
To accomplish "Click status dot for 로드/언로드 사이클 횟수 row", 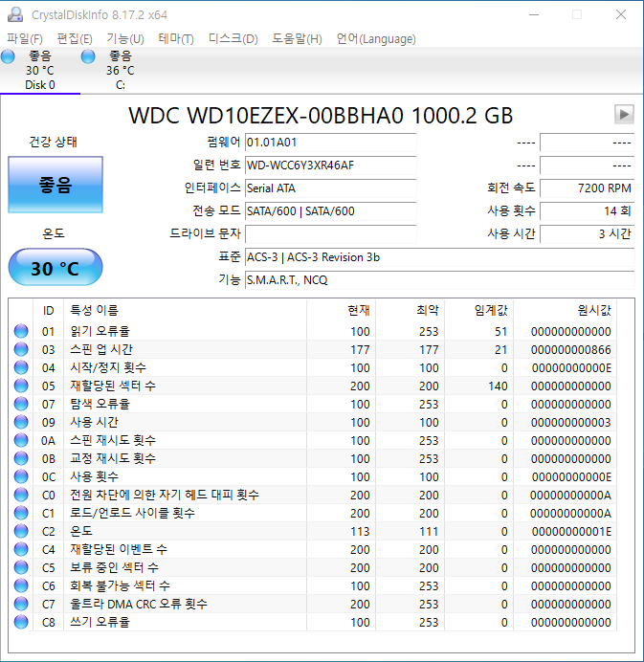I will click(x=21, y=513).
